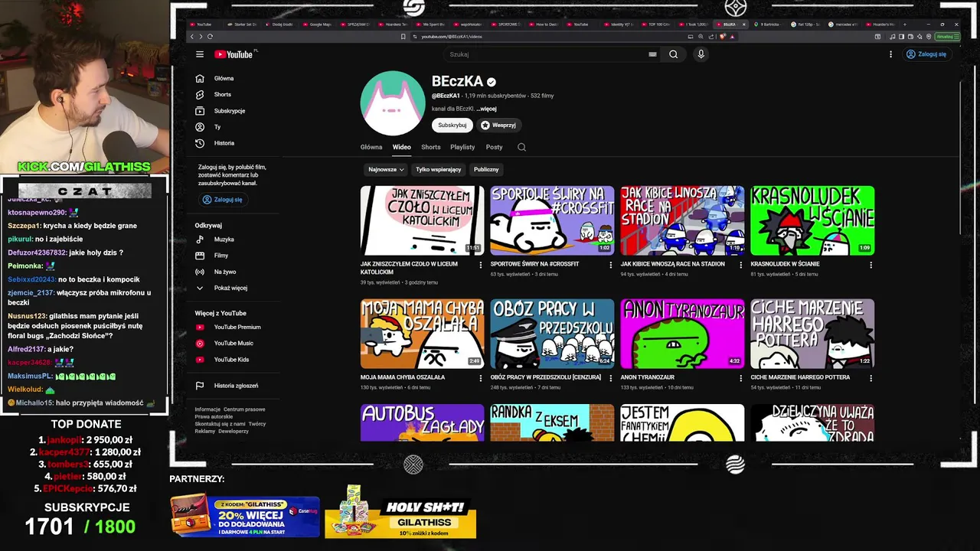Open the Informacje footer link
This screenshot has width=980, height=551.
pyautogui.click(x=207, y=409)
